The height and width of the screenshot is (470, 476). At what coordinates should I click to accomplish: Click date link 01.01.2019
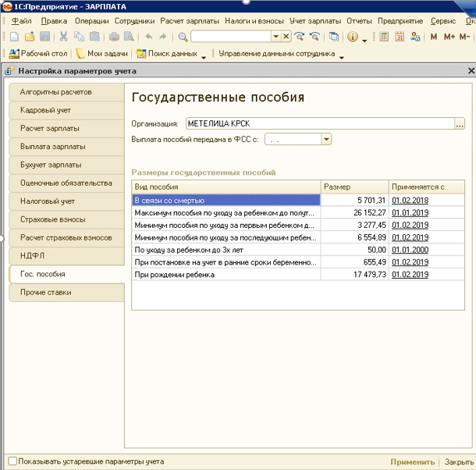pos(410,212)
